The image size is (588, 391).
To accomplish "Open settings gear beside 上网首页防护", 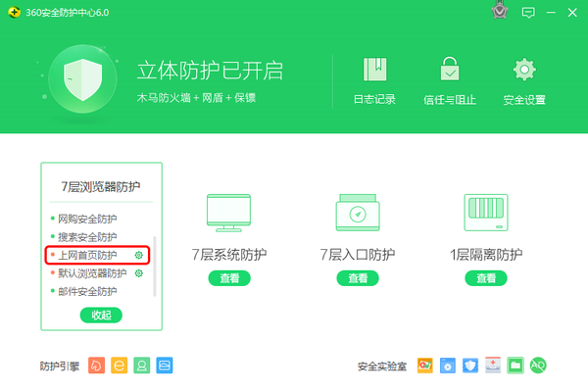I will tap(139, 256).
